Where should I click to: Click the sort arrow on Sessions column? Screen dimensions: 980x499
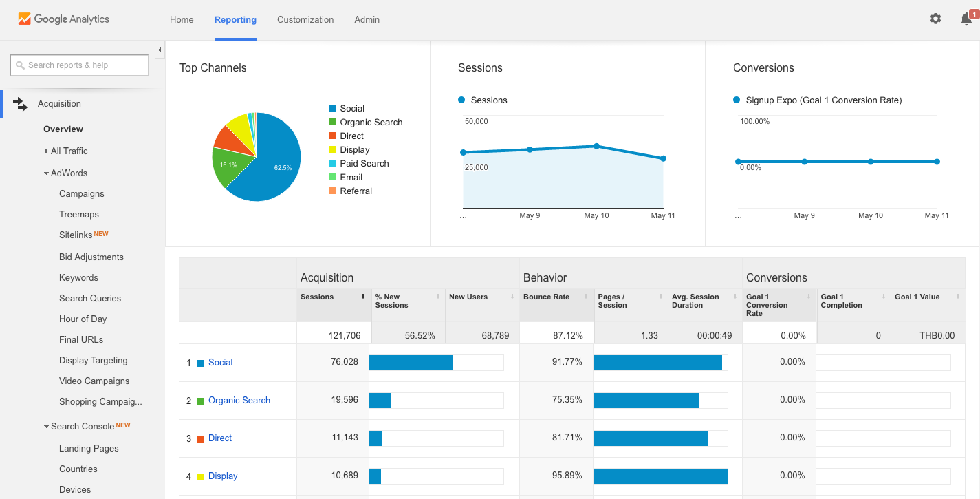pos(363,297)
